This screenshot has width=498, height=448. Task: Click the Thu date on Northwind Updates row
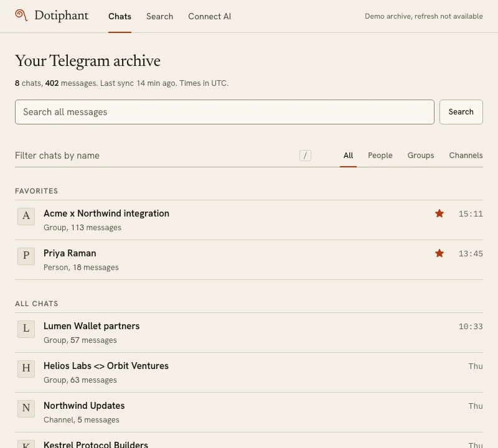tap(476, 406)
